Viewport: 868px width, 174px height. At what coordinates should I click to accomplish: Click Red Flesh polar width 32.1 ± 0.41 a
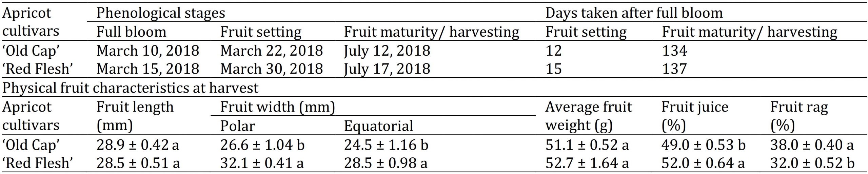(262, 163)
